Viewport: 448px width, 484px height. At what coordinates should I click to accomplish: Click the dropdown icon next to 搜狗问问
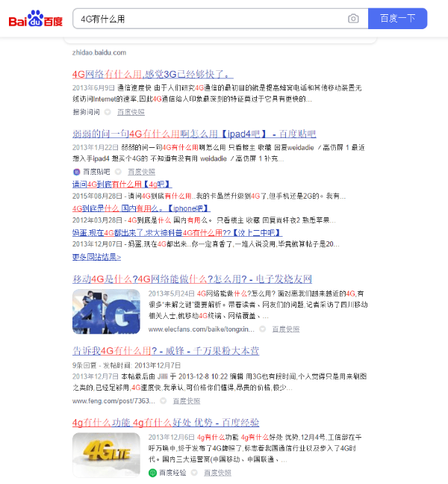pyautogui.click(x=108, y=112)
